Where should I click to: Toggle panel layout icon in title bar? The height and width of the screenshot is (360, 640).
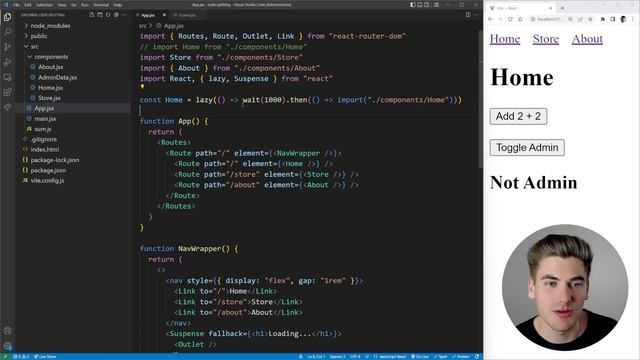coord(420,4)
